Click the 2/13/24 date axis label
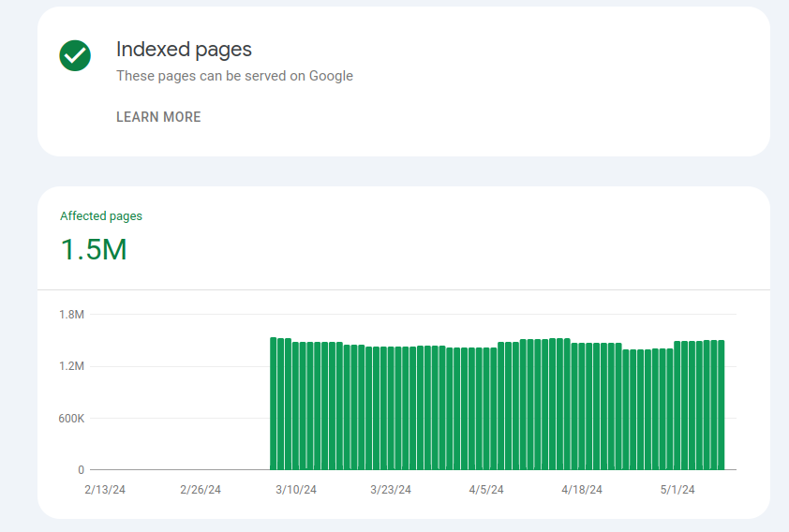The height and width of the screenshot is (532, 789). pos(105,490)
